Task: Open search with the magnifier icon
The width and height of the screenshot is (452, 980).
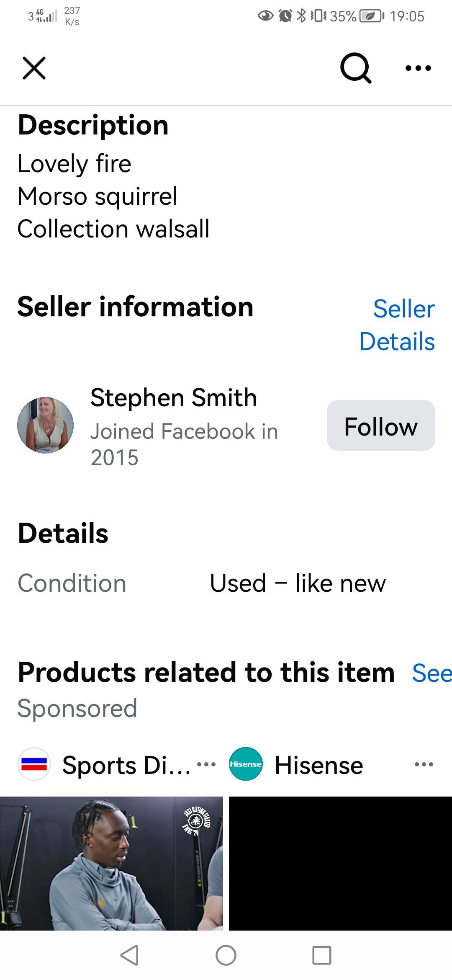Action: point(355,68)
